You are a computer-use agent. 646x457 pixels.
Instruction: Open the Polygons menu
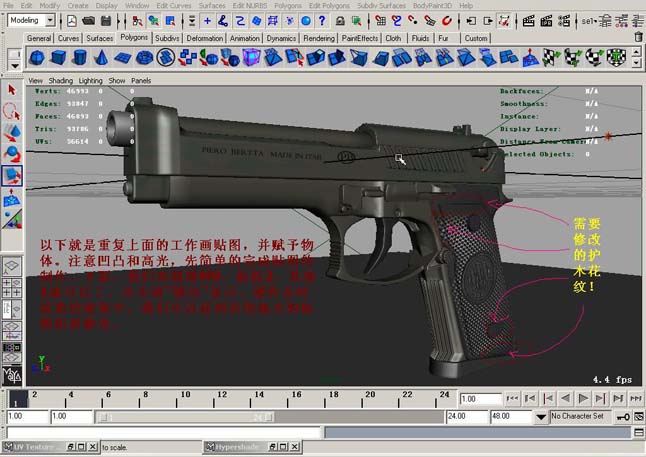click(x=288, y=5)
